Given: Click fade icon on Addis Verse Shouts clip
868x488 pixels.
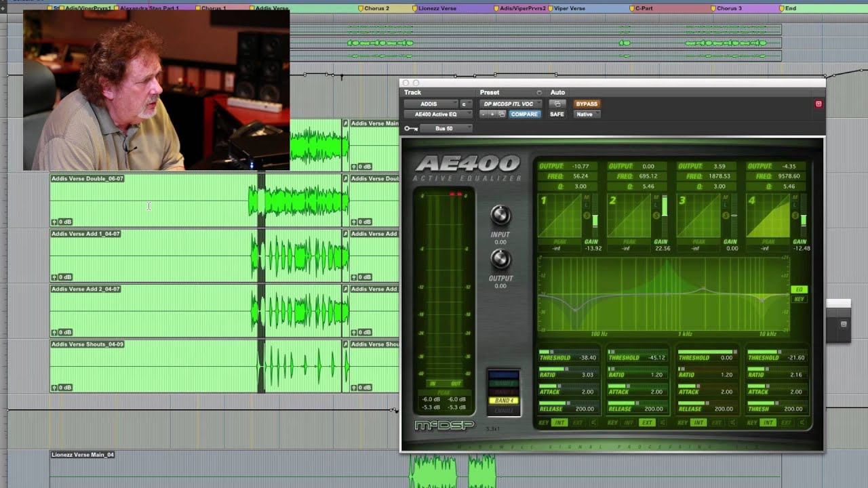Looking at the screenshot, I should (346, 344).
